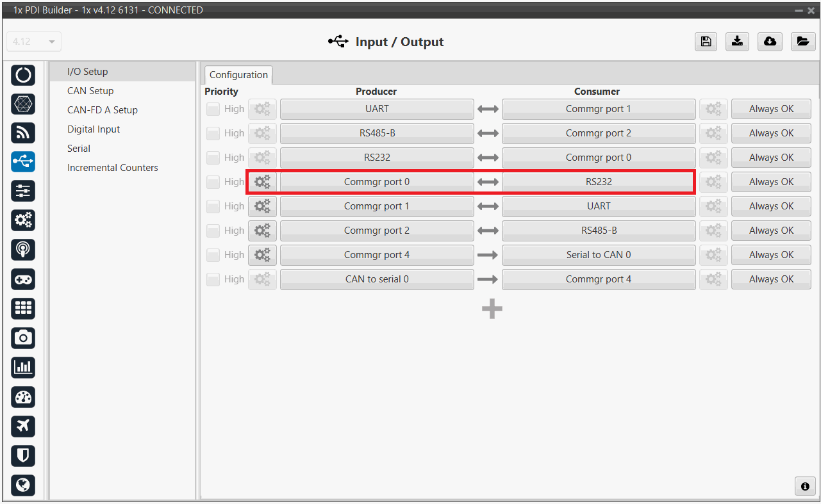Click the cloud upload icon
Screen dimensions: 821x504
click(770, 42)
